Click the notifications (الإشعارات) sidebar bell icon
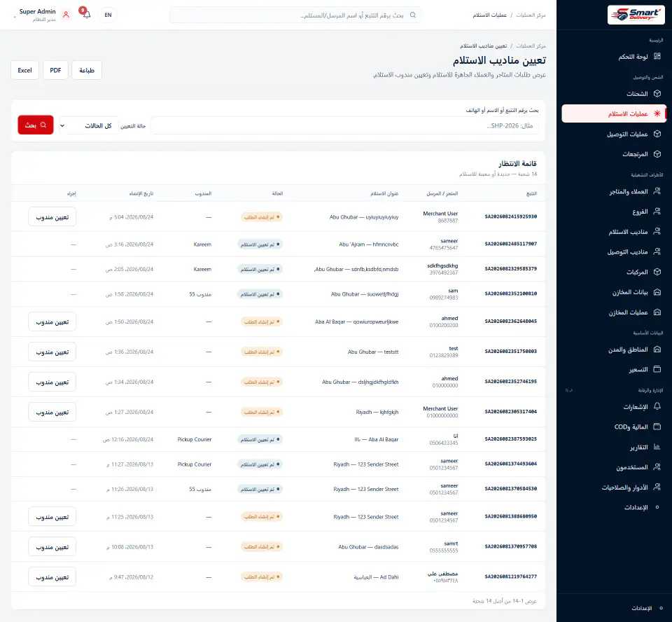Image resolution: width=672 pixels, height=622 pixels. point(657,407)
